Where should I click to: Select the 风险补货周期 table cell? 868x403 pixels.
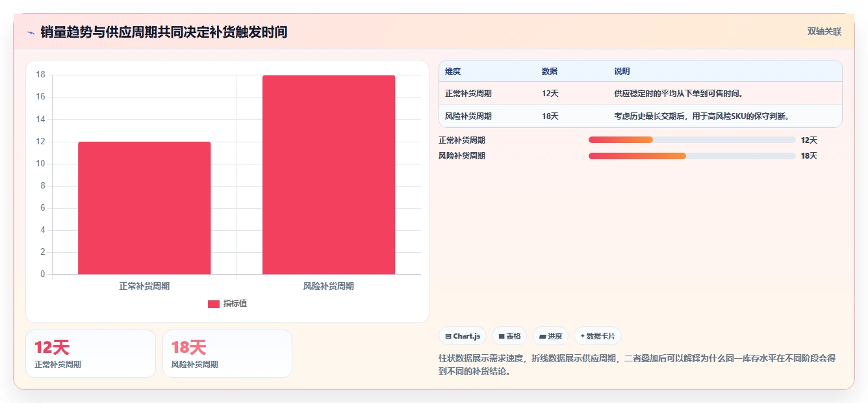468,116
